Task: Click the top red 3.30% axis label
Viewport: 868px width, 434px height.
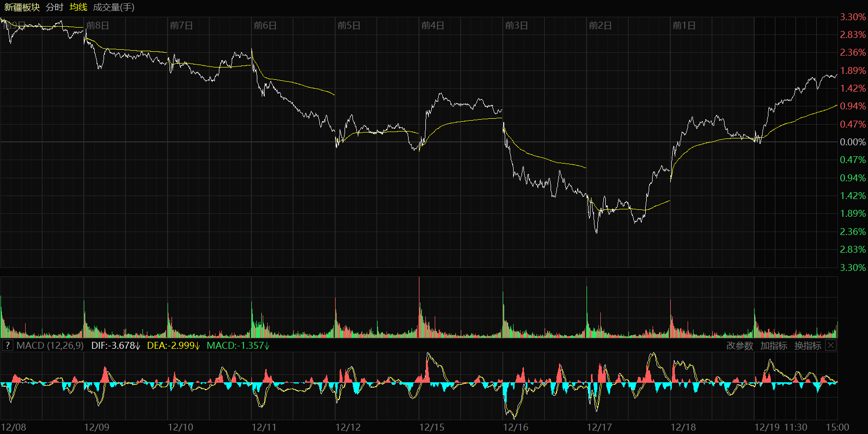Action: pyautogui.click(x=853, y=17)
